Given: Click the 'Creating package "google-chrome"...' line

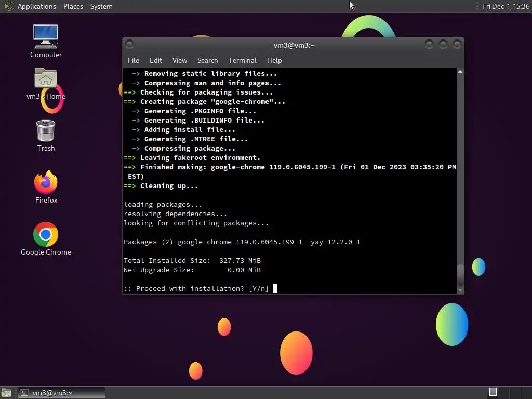Looking at the screenshot, I should 205,102.
